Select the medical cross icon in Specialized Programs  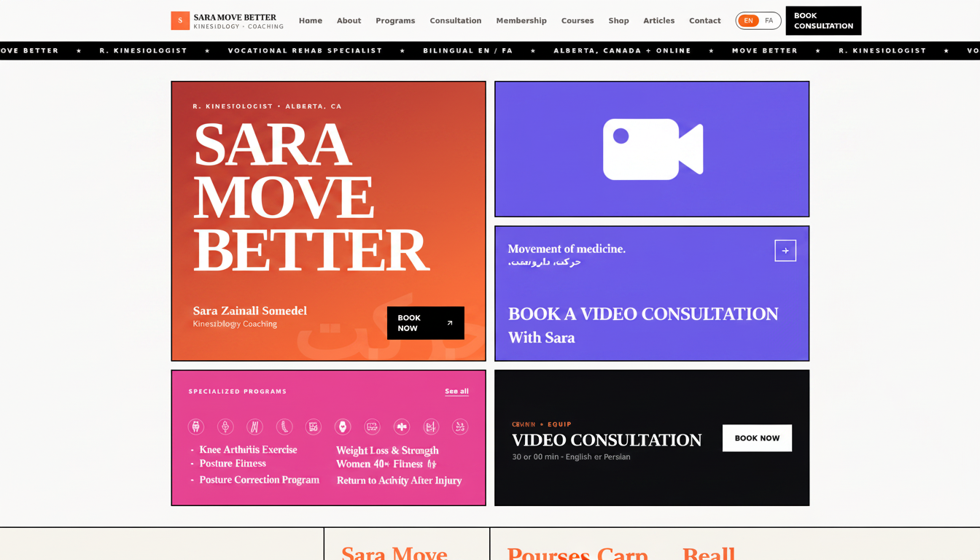coord(402,427)
